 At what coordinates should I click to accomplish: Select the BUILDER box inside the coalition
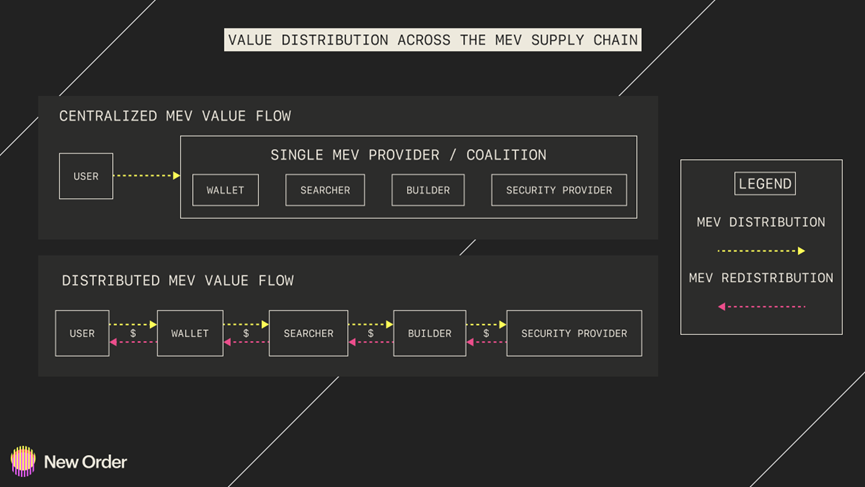tap(428, 190)
